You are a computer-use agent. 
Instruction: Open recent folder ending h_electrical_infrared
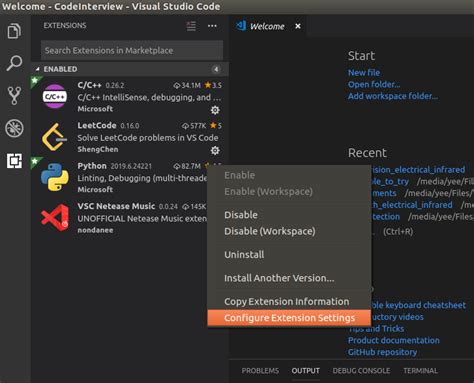coord(412,205)
